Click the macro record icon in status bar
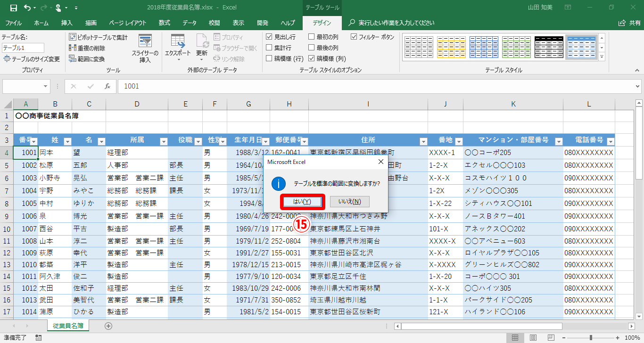Viewport: 644px width, 343px height. [39, 337]
